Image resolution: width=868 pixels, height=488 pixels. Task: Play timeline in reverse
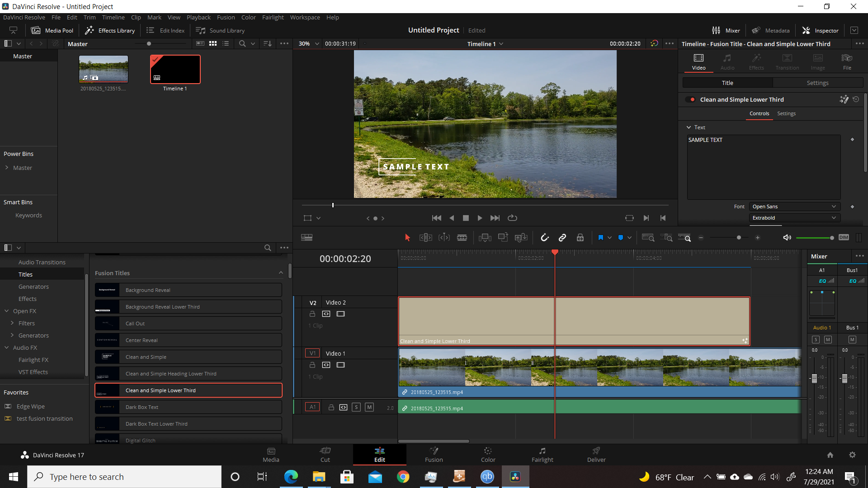click(452, 218)
